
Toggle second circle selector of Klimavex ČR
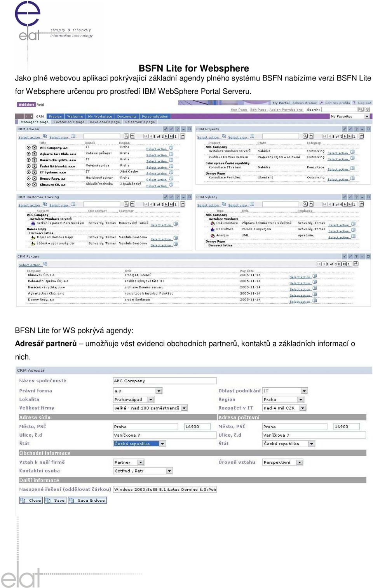click(x=35, y=185)
